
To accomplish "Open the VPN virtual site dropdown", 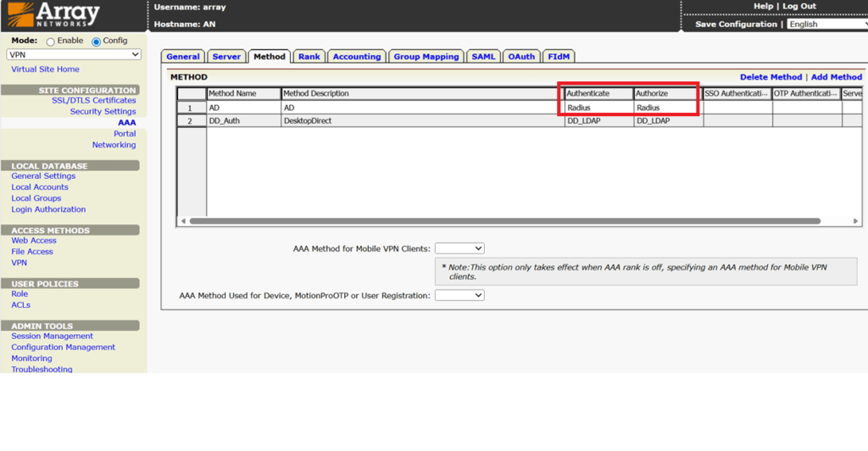I will pyautogui.click(x=74, y=54).
